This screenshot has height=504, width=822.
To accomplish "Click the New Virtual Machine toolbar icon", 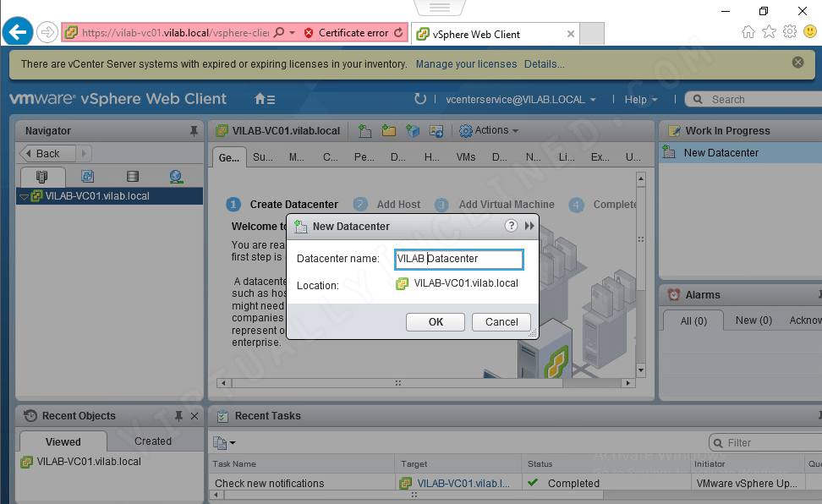I will pos(413,131).
